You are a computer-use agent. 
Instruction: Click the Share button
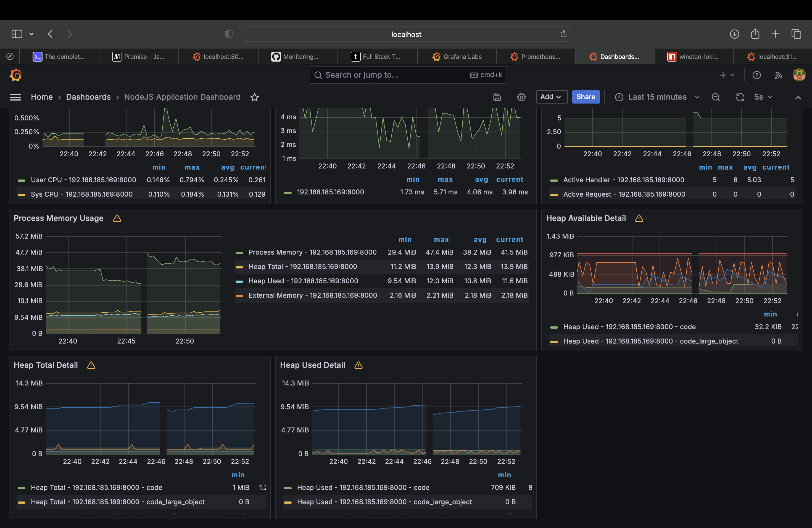pyautogui.click(x=586, y=97)
